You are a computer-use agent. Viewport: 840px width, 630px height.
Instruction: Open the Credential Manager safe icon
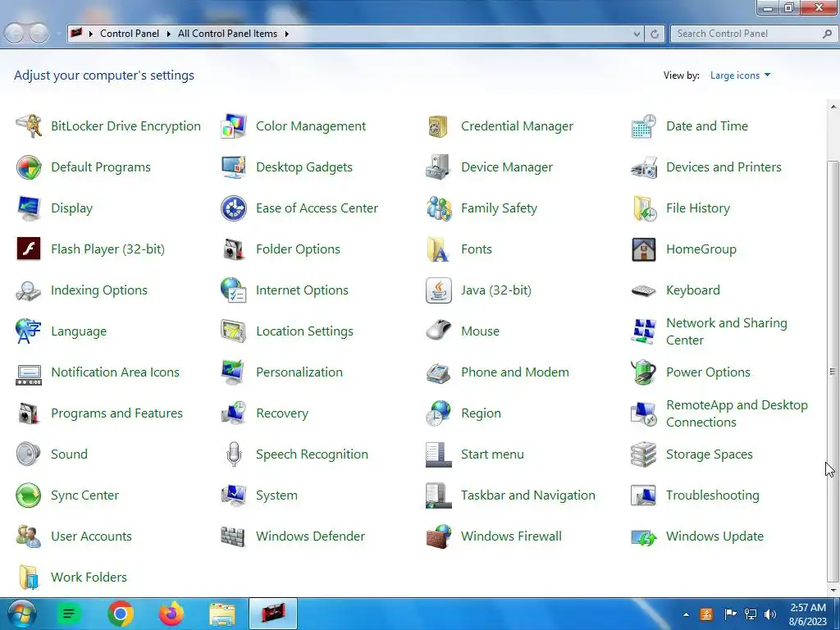tap(438, 126)
